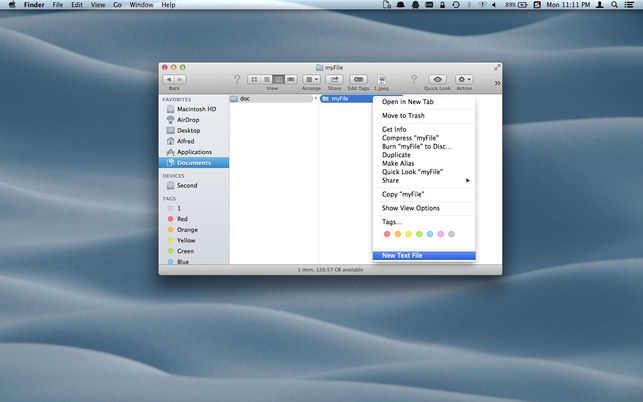Click the 1.jpeg file icon in toolbar
Viewport: 643px width, 402px height.
click(x=382, y=79)
